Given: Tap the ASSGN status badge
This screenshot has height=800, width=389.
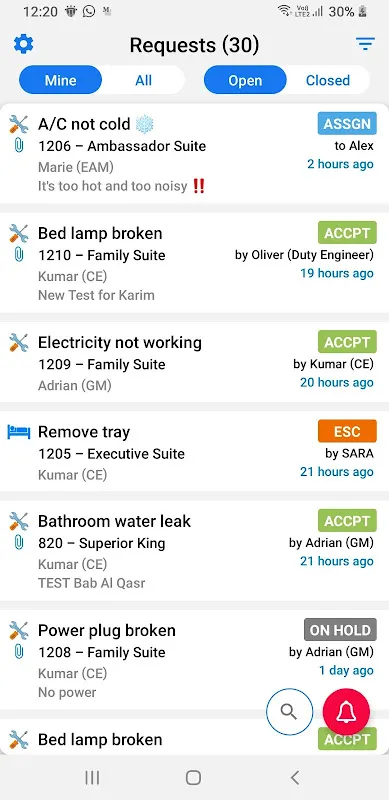Looking at the screenshot, I should click(x=347, y=123).
